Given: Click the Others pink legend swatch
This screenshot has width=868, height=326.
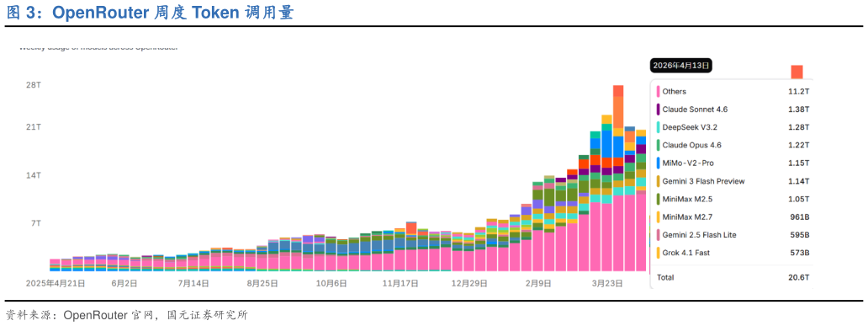Looking at the screenshot, I should 659,92.
